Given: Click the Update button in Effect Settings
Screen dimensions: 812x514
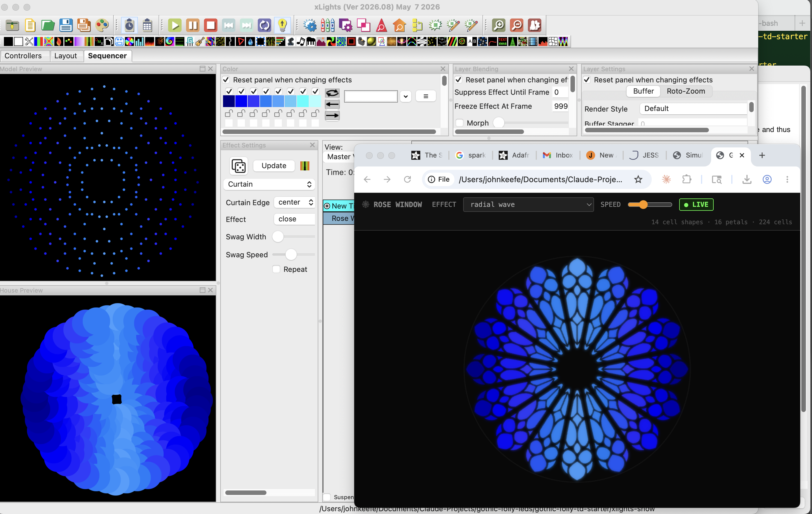Looking at the screenshot, I should click(274, 166).
